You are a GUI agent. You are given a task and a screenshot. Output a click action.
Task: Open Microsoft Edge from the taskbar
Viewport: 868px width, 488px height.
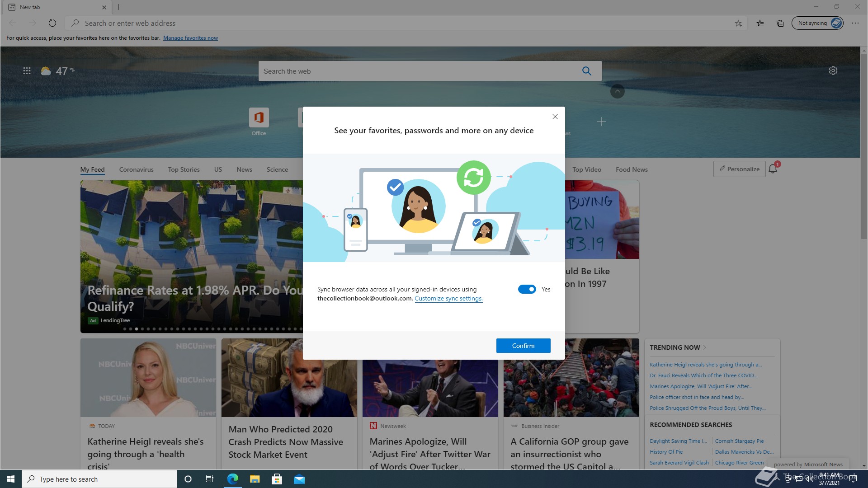[233, 479]
